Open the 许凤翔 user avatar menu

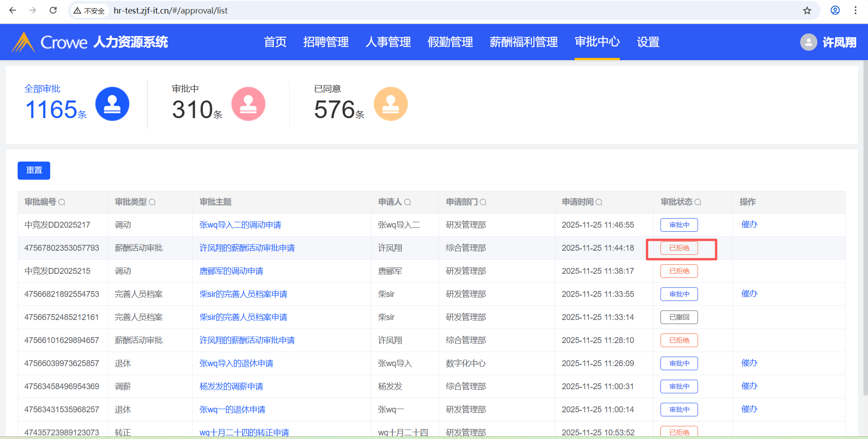coord(808,42)
